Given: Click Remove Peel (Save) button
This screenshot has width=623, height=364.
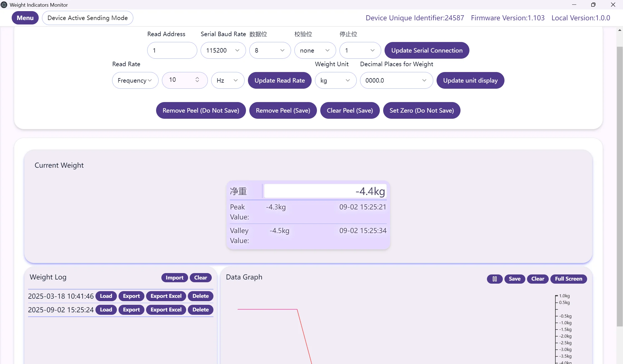Looking at the screenshot, I should 283,110.
